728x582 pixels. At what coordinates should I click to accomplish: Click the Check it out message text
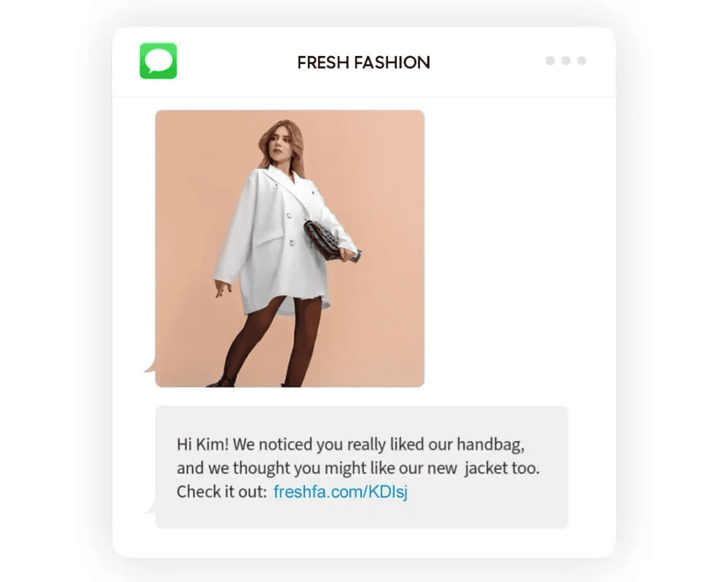[x=220, y=491]
